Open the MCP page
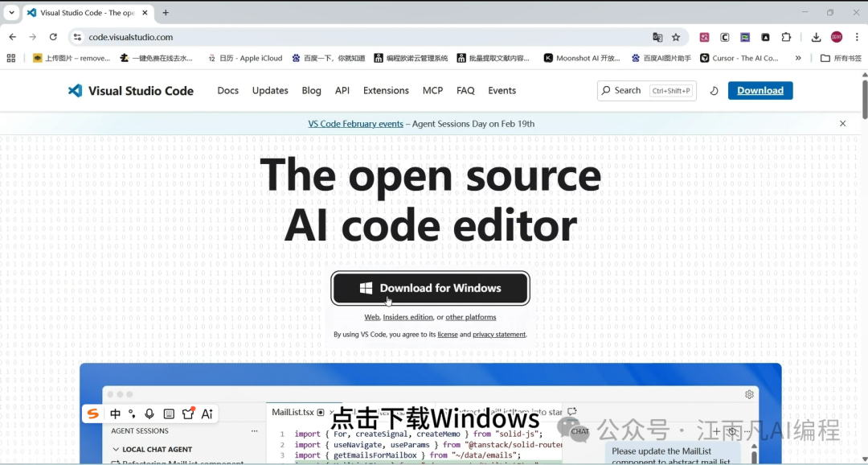The width and height of the screenshot is (868, 465). pyautogui.click(x=432, y=90)
